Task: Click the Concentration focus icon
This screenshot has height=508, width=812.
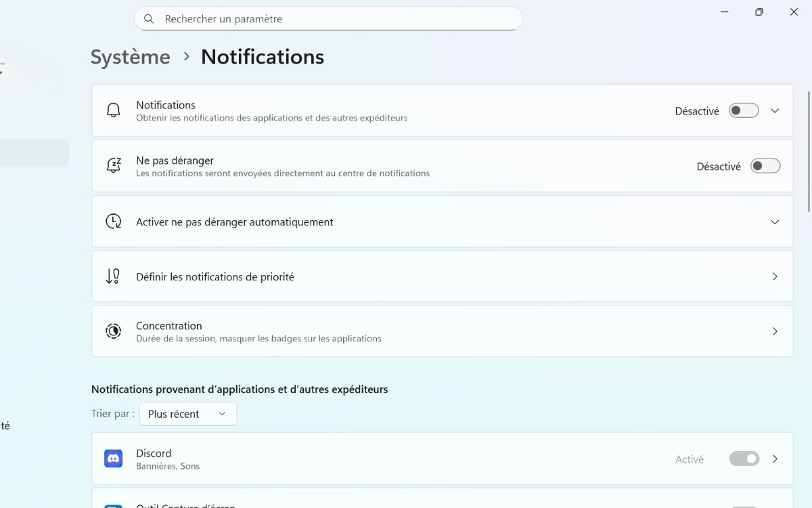Action: pyautogui.click(x=113, y=331)
